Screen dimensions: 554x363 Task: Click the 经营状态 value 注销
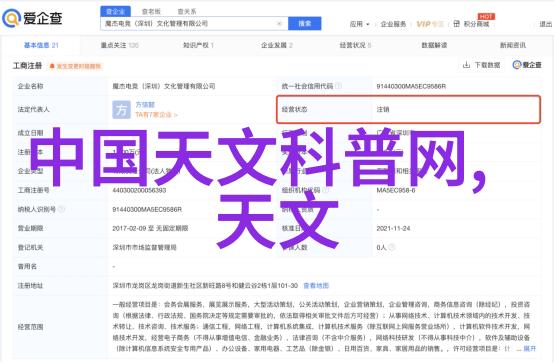(x=383, y=110)
